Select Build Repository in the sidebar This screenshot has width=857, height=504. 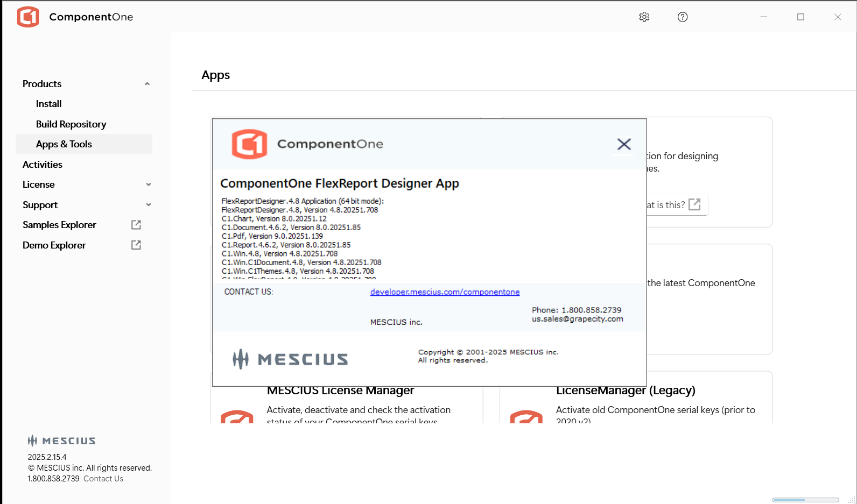[x=71, y=124]
